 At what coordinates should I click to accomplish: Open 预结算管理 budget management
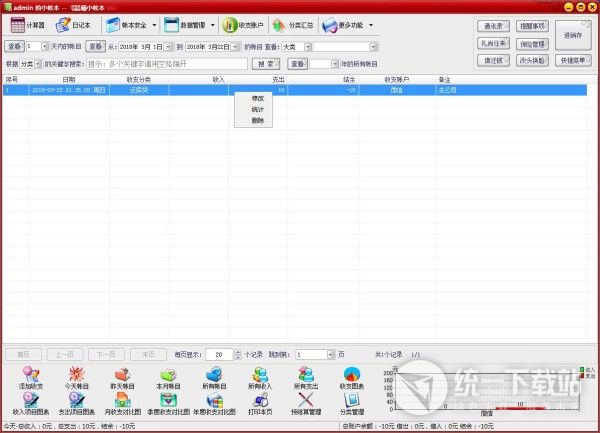click(x=306, y=404)
